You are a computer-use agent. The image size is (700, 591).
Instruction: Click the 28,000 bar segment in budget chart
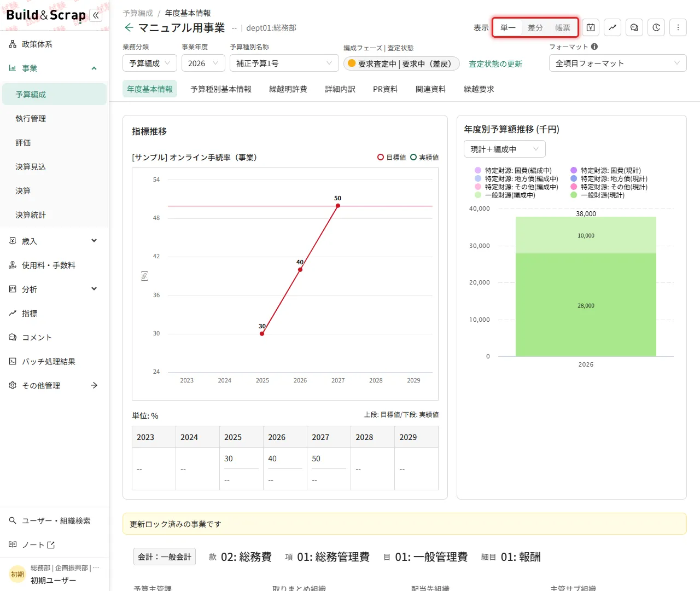coord(586,305)
